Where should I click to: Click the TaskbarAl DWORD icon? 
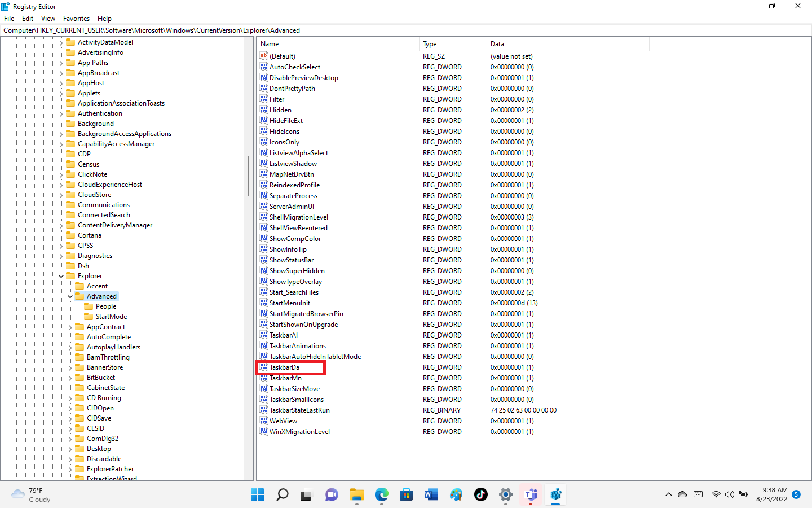click(x=264, y=335)
